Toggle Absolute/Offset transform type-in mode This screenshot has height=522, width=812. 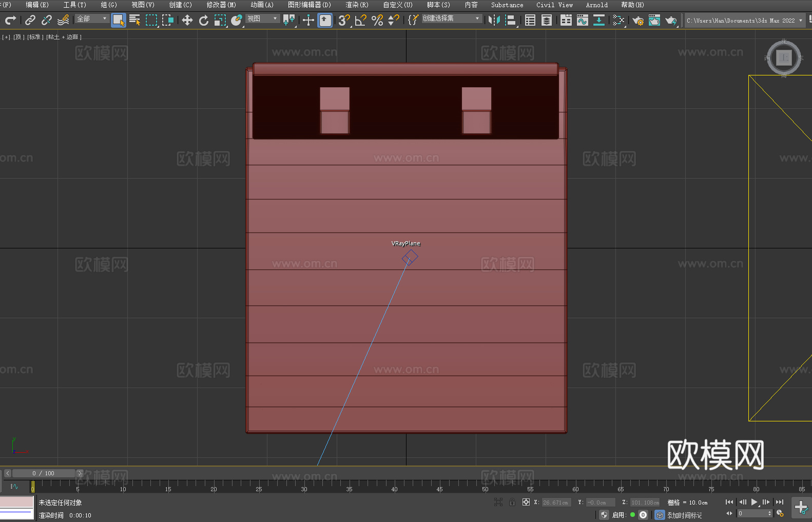526,502
